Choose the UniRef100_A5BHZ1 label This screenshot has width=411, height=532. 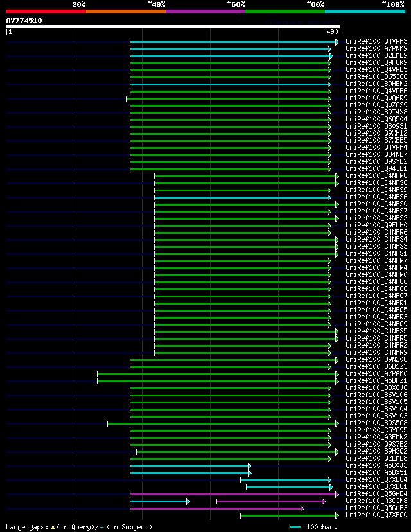(376, 380)
